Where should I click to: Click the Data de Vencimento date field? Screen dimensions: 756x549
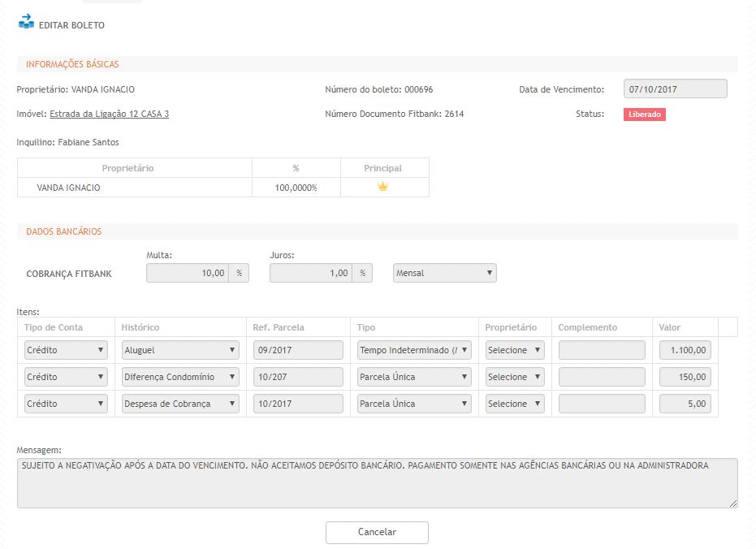pyautogui.click(x=675, y=89)
